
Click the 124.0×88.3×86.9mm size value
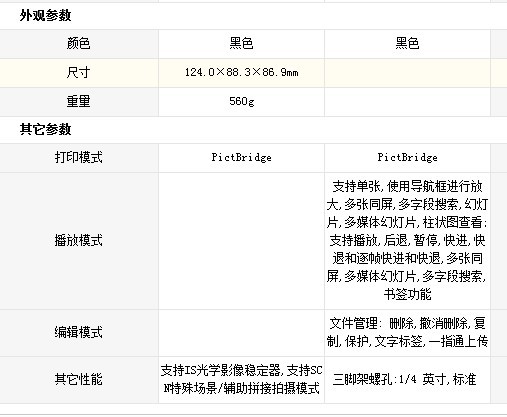click(241, 72)
